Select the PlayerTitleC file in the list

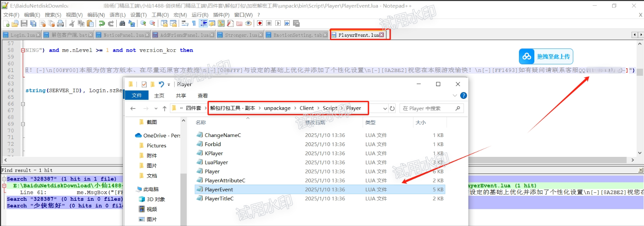219,199
